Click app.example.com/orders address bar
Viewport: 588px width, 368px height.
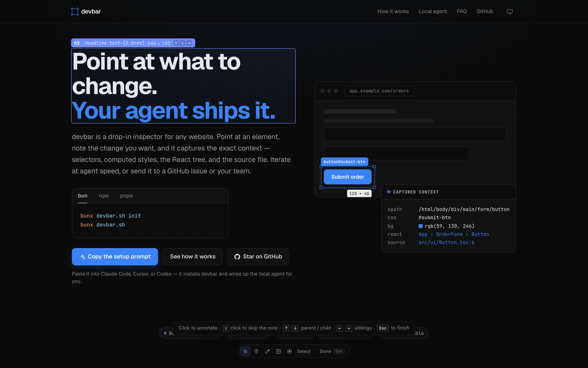point(379,91)
